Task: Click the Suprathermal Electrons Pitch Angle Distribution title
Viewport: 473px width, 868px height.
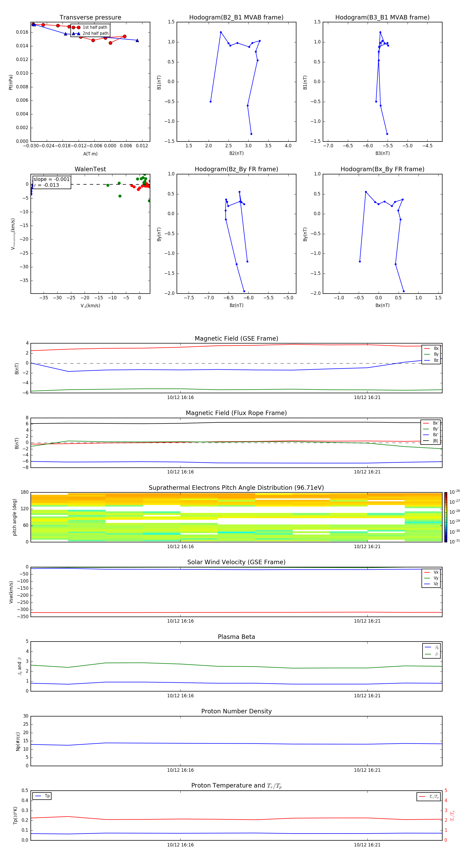Action: pyautogui.click(x=236, y=488)
